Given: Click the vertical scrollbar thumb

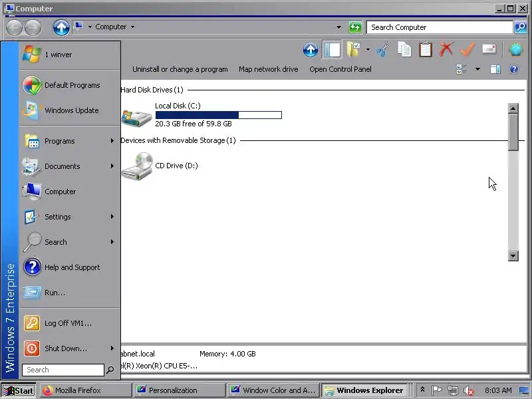Looking at the screenshot, I should coord(513,132).
